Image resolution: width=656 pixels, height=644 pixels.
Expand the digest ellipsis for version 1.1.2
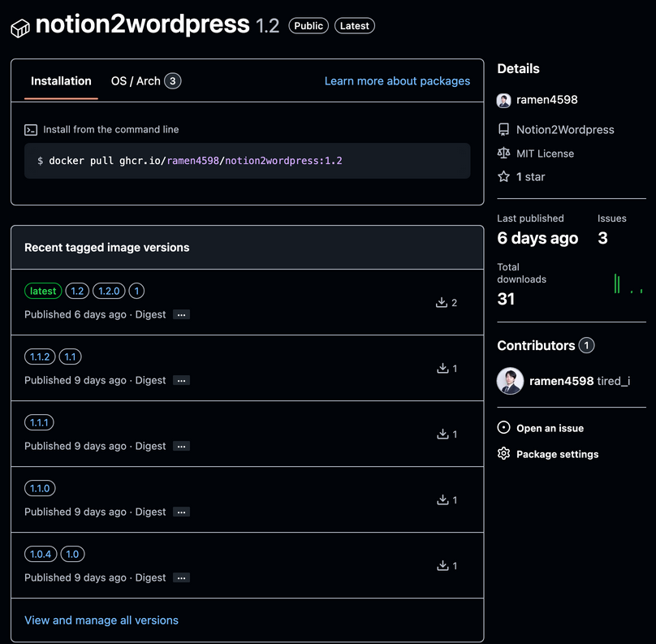pos(181,380)
